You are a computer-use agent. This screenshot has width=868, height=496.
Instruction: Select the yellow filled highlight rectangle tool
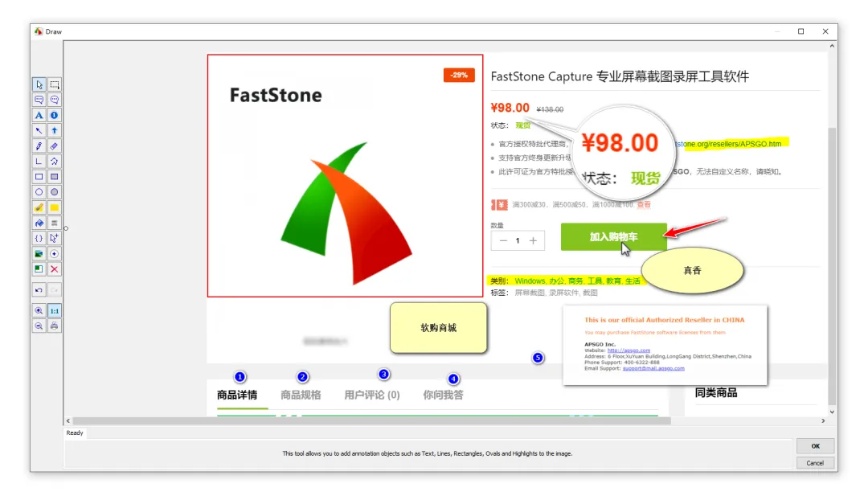click(55, 207)
